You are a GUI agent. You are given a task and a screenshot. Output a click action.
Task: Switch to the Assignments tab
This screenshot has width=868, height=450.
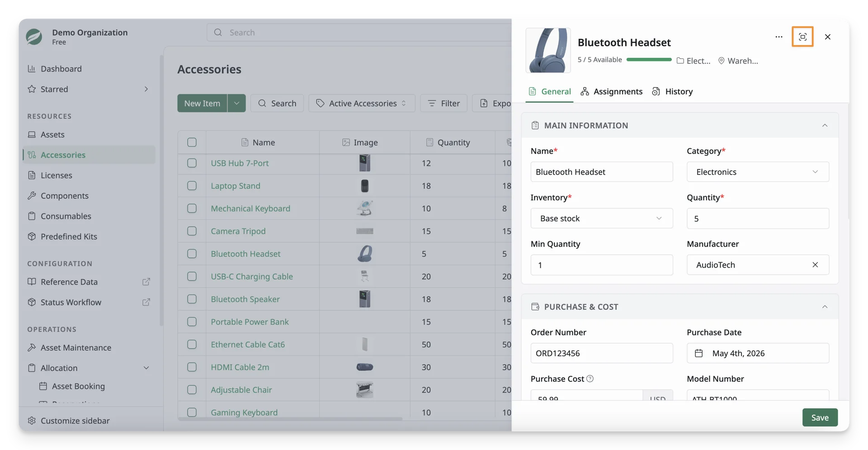611,91
